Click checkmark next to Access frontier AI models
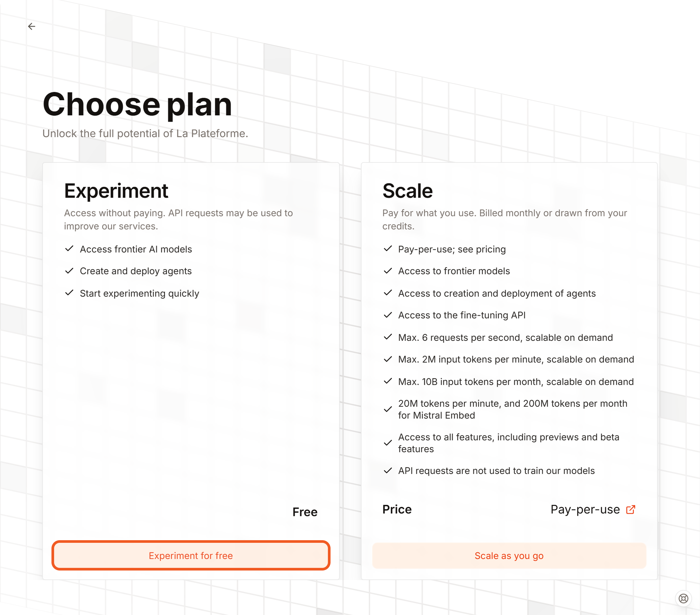 point(69,249)
